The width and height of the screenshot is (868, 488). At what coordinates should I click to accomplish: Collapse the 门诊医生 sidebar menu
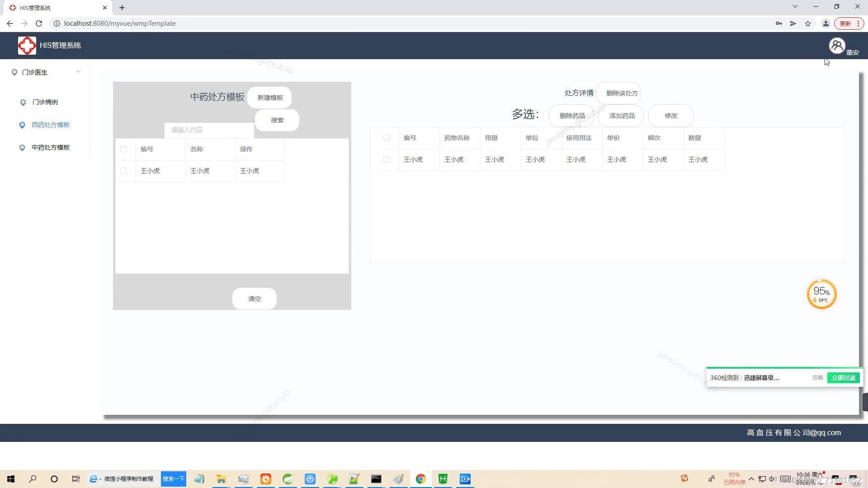[78, 72]
